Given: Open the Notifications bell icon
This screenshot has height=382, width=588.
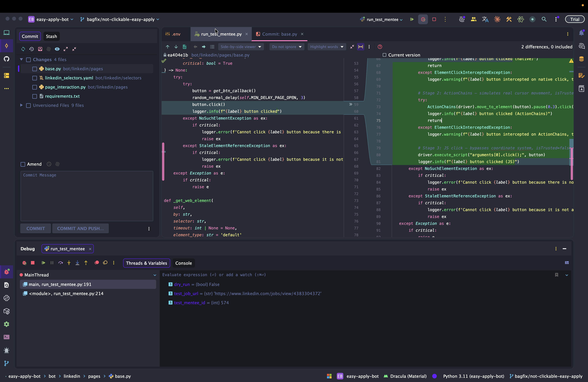Looking at the screenshot, I should click(581, 33).
